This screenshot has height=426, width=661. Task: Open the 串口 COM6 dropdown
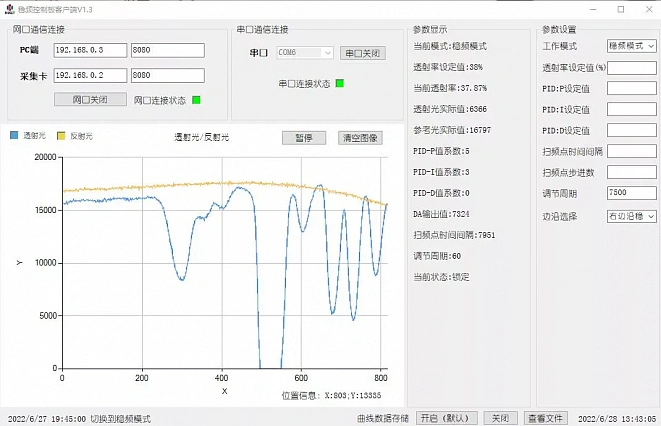(305, 53)
